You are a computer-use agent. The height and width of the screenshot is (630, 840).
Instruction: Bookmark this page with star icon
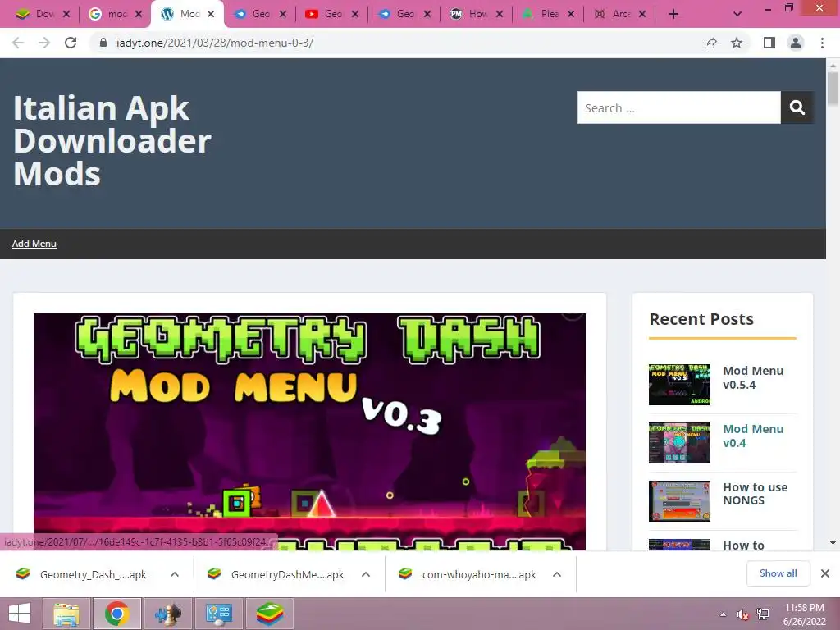click(x=737, y=43)
